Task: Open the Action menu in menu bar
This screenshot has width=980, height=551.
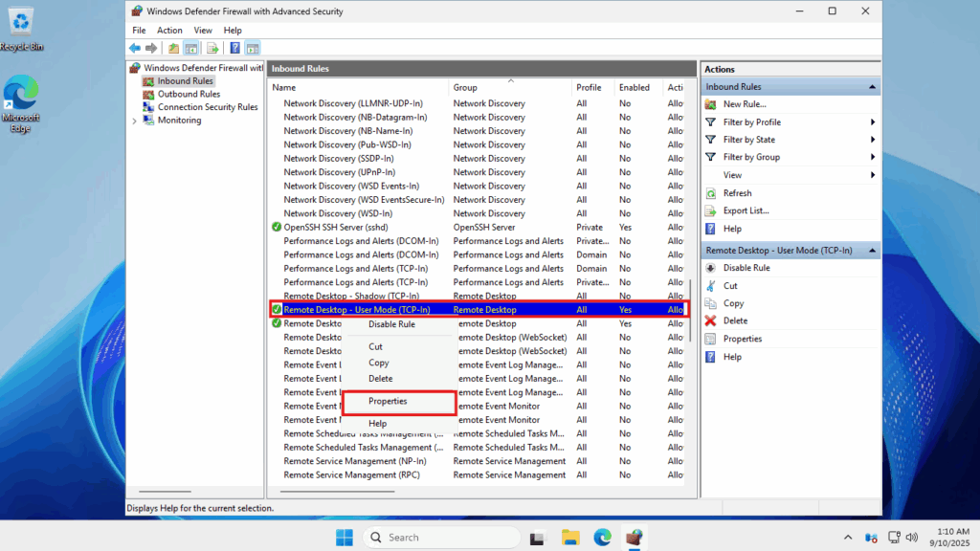Action: pyautogui.click(x=169, y=31)
